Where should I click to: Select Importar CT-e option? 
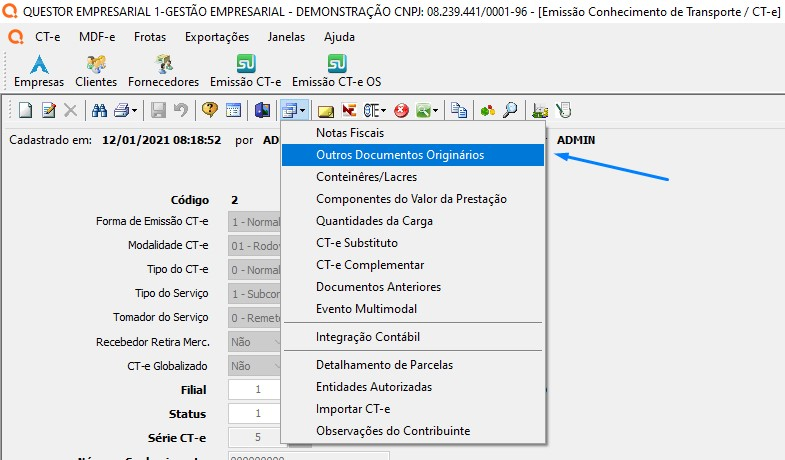[x=352, y=409]
